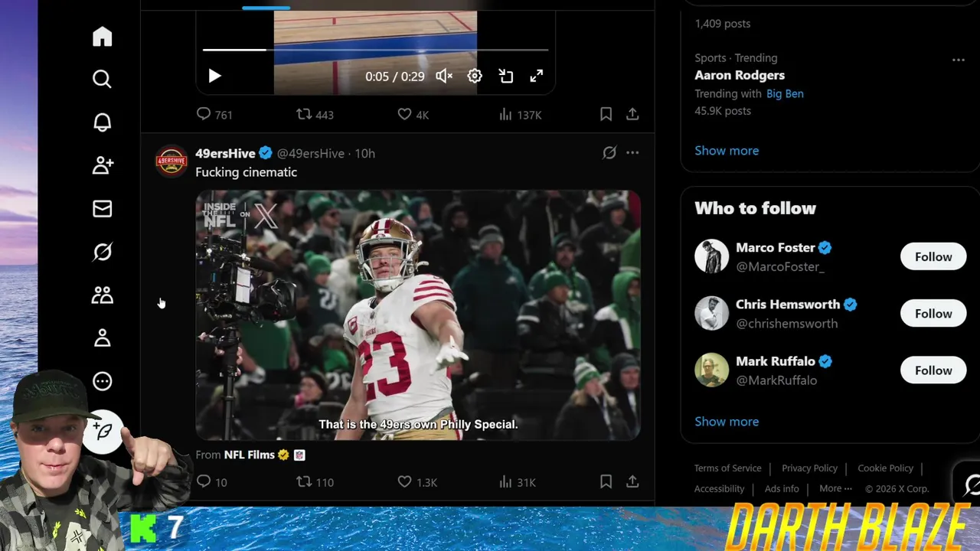980x551 pixels.
Task: Toggle picture-in-picture on the top video
Action: (x=506, y=76)
